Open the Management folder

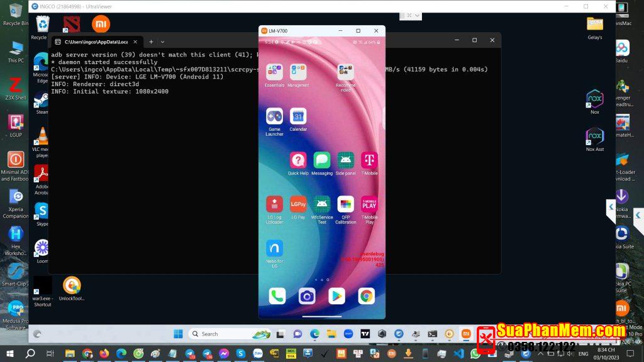pyautogui.click(x=298, y=72)
